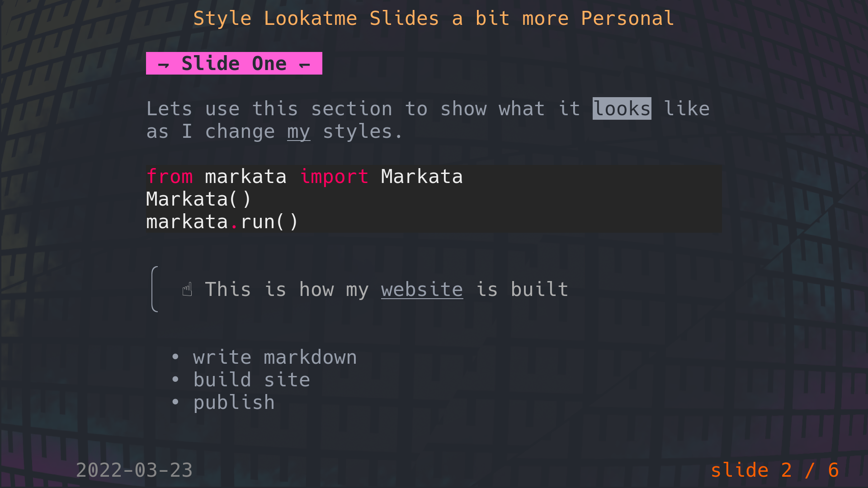This screenshot has width=868, height=488.
Task: Click the arrow left of "Slide One"
Action: (x=163, y=65)
